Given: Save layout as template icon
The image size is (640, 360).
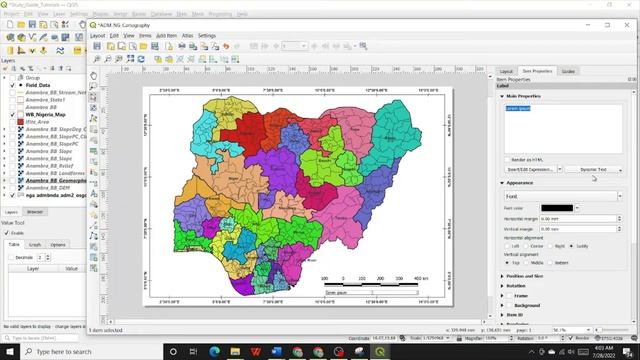Looking at the screenshot, I should 154,46.
